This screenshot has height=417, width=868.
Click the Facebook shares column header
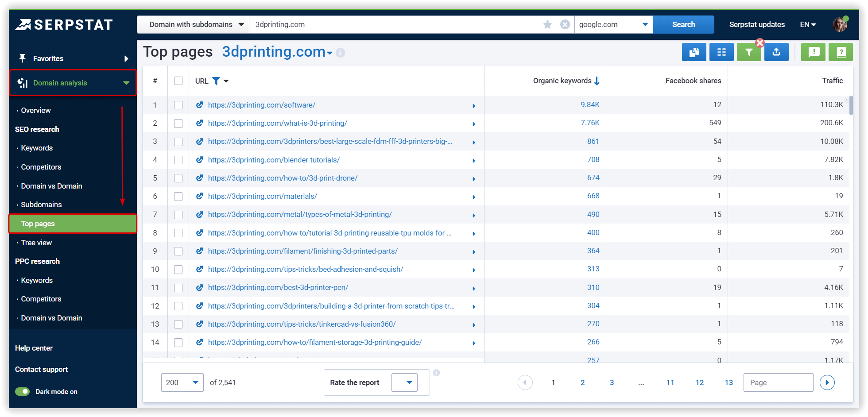pos(693,81)
